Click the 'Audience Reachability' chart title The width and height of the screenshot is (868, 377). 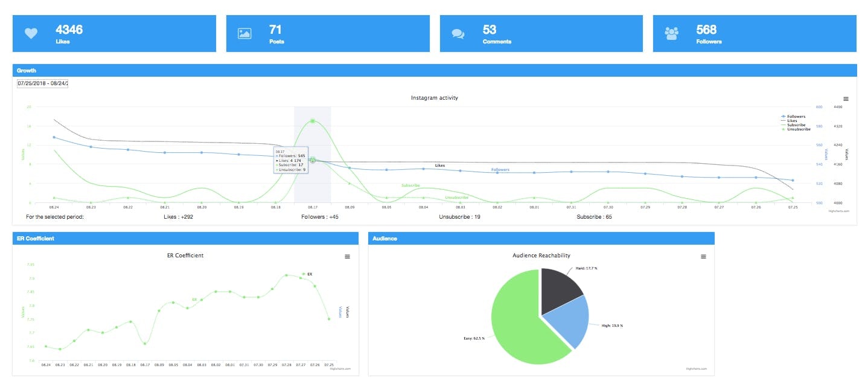click(x=541, y=256)
